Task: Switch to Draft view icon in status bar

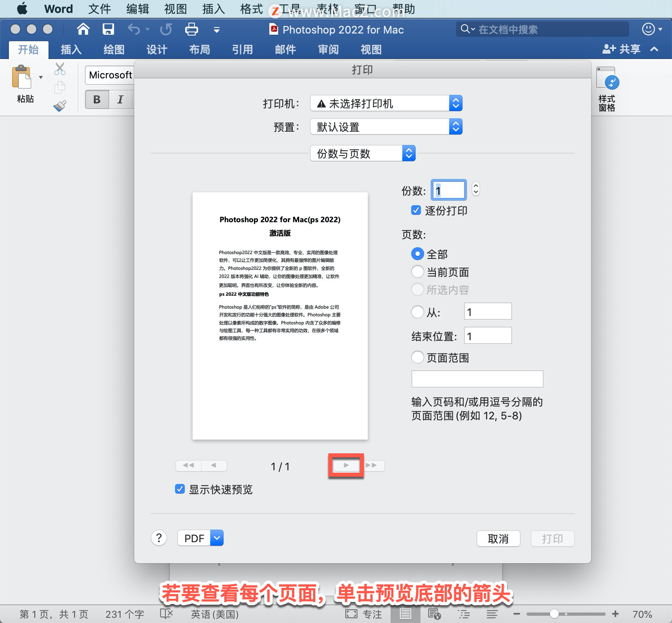Action: point(492,614)
